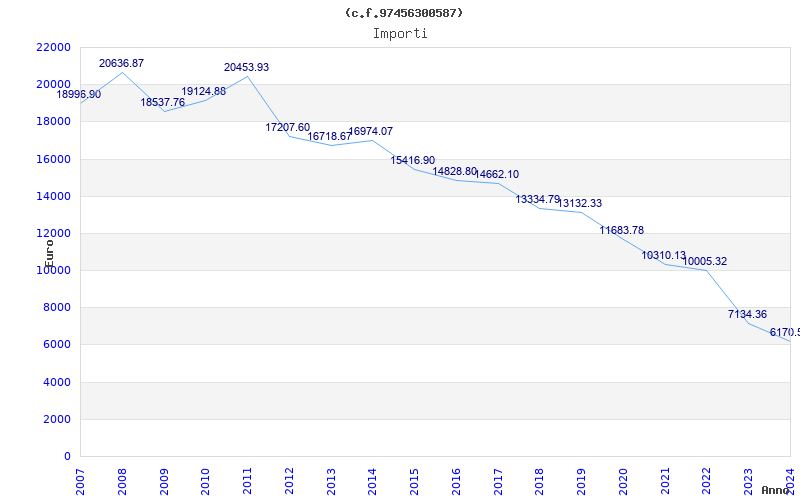800x500 pixels.
Task: Click the 12000 tick on y-axis
Action: [x=53, y=233]
